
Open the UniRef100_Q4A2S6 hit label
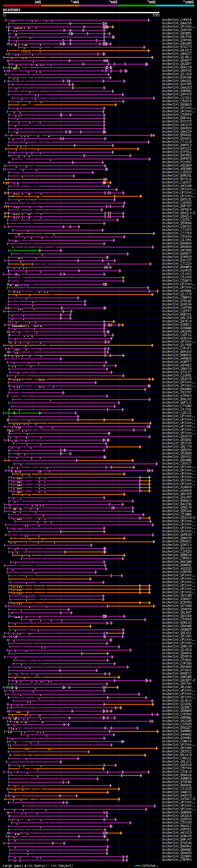pyautogui.click(x=177, y=23)
